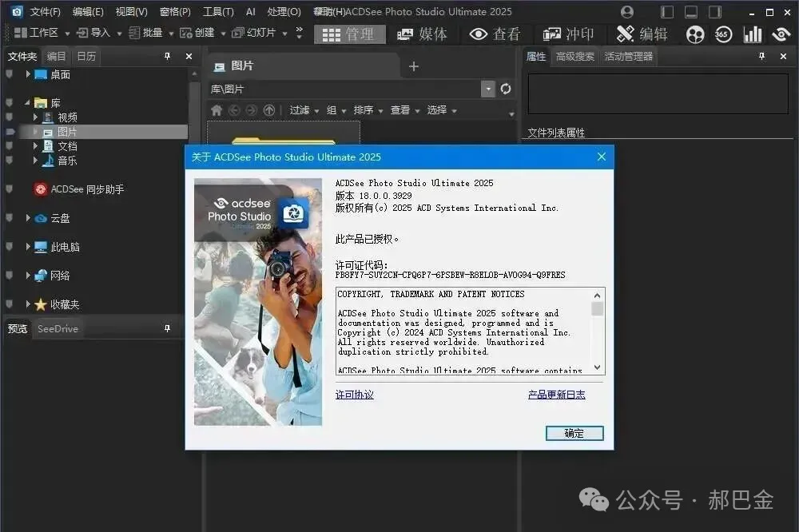The image size is (799, 532).
Task: Pin the Folders panel
Action: 167,56
